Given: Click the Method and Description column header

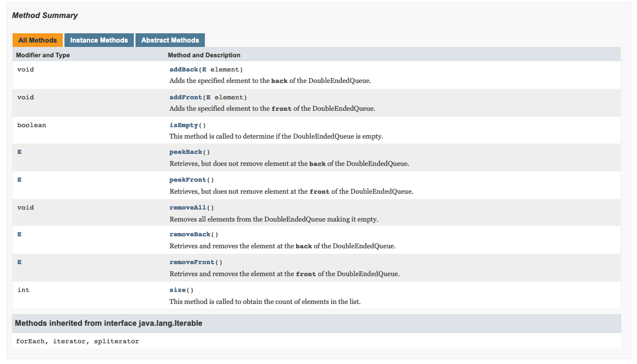Looking at the screenshot, I should click(204, 55).
